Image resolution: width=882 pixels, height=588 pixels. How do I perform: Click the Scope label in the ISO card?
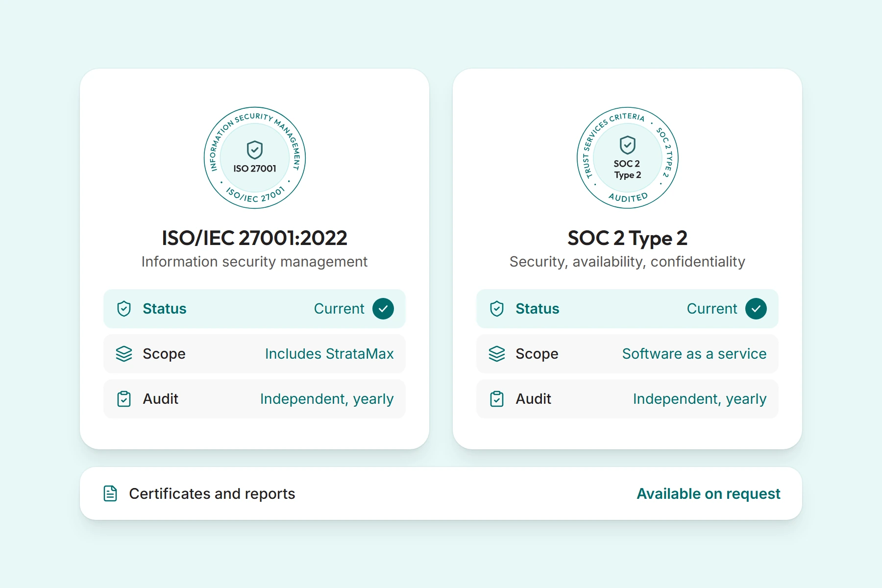pyautogui.click(x=164, y=354)
